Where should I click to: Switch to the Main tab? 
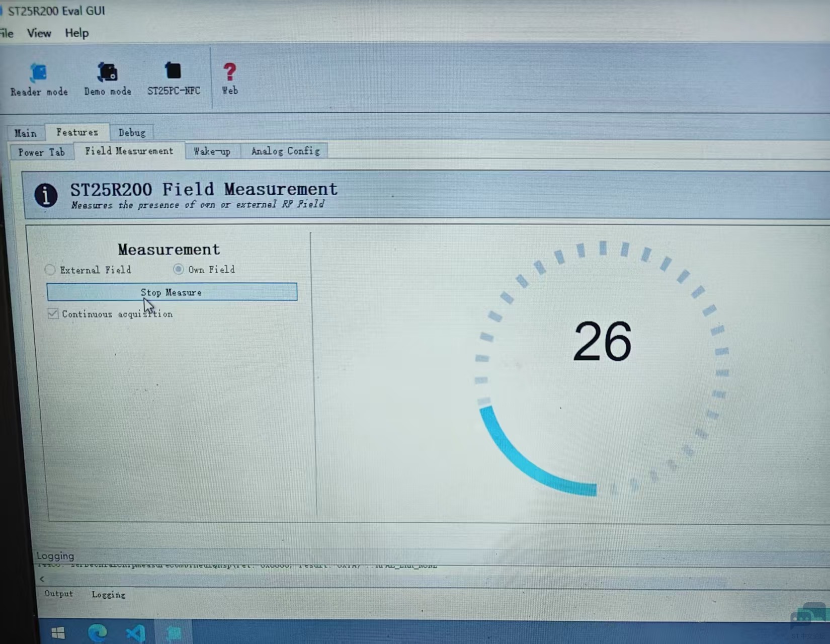pos(26,133)
